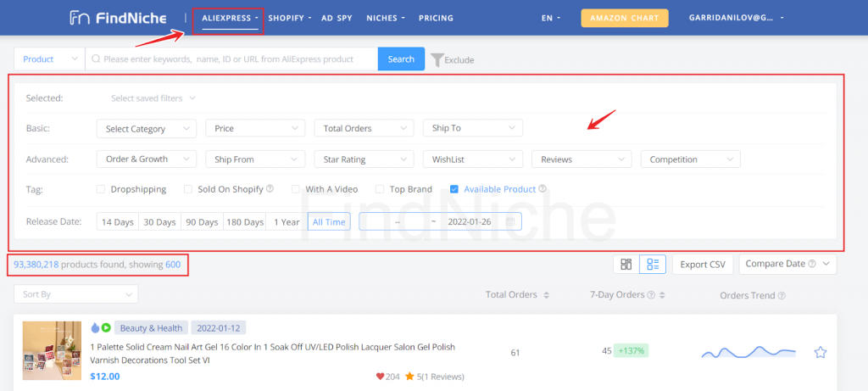Open the Product search type dropdown
868x391 pixels.
(x=49, y=59)
